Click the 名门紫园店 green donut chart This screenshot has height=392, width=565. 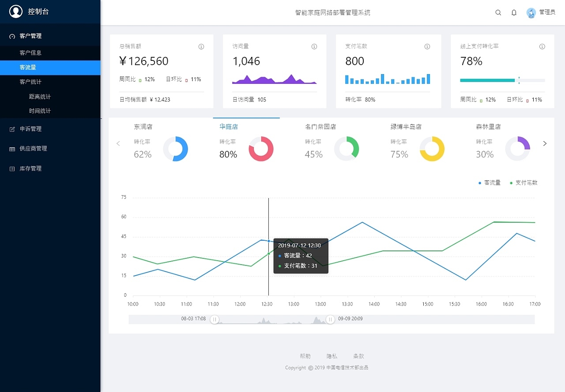coord(347,149)
